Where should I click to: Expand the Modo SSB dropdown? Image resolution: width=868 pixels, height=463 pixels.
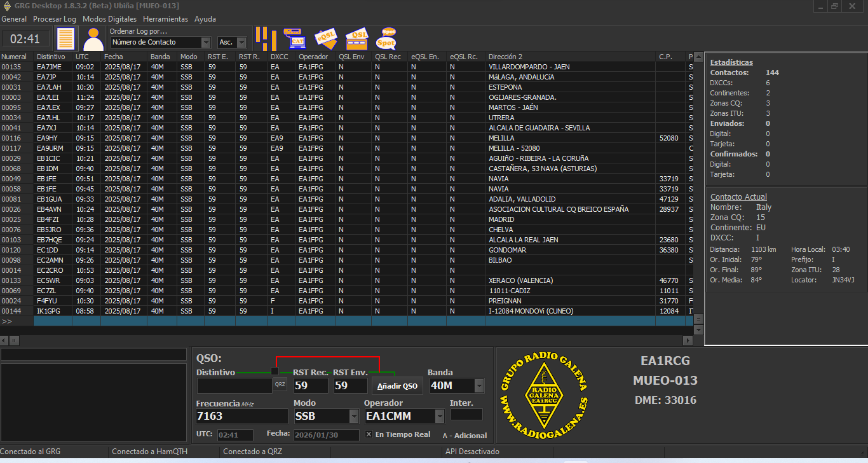(x=354, y=417)
